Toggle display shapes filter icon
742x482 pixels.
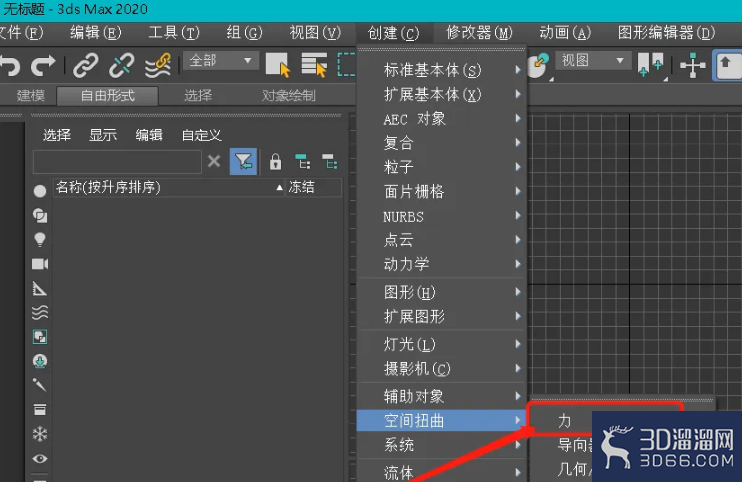tap(40, 216)
